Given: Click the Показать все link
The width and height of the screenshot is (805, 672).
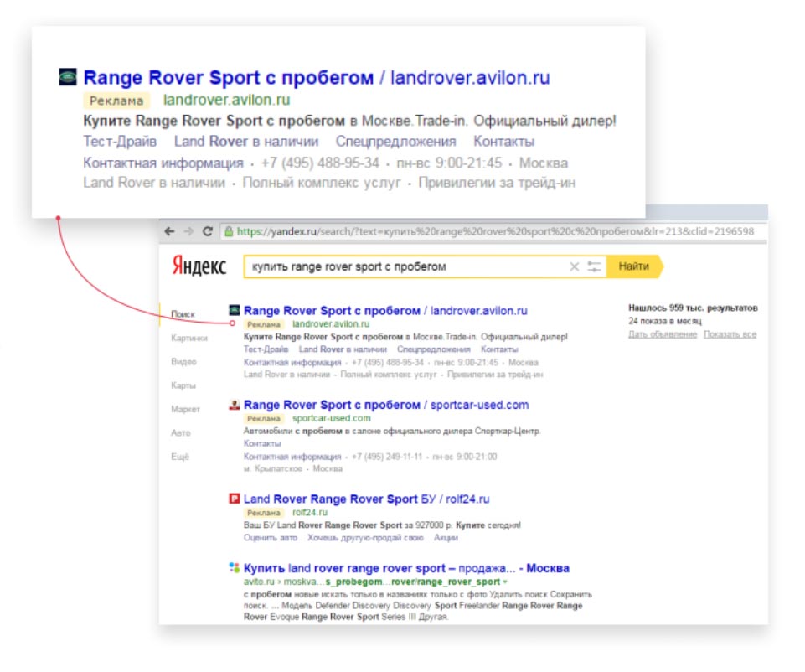Looking at the screenshot, I should (730, 334).
